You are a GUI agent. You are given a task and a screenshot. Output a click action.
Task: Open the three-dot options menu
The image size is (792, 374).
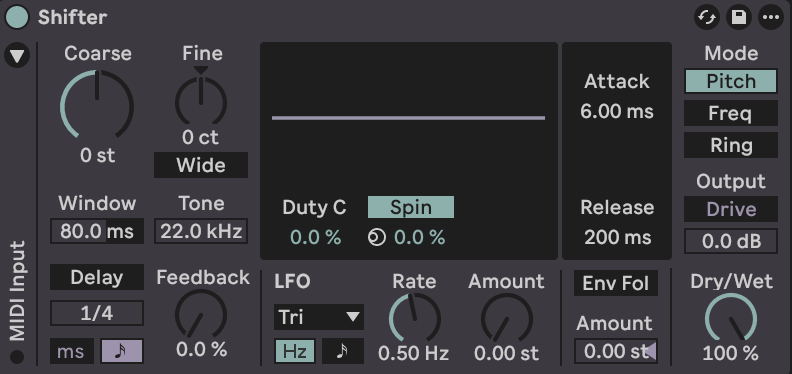(x=771, y=17)
